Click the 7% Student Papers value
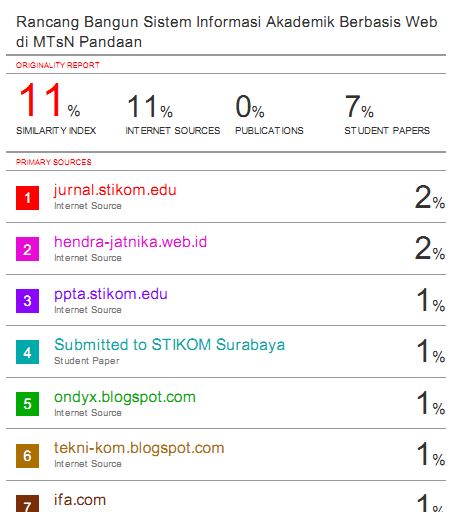462x512 pixels. point(359,106)
